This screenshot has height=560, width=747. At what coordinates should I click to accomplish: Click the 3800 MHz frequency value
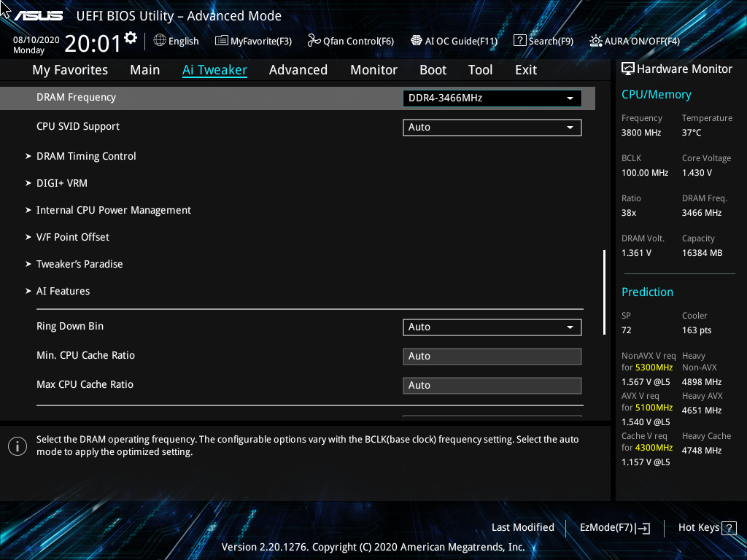point(641,133)
